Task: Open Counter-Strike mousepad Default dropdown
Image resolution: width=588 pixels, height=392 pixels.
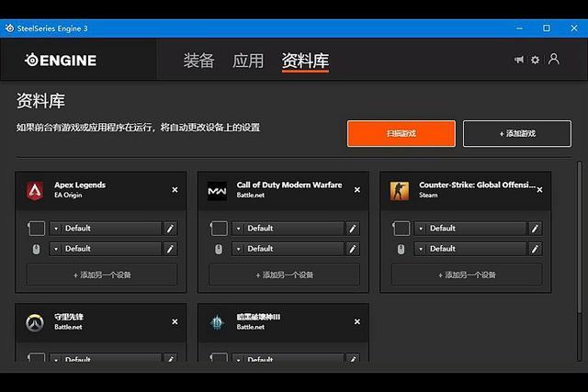Action: click(x=470, y=229)
